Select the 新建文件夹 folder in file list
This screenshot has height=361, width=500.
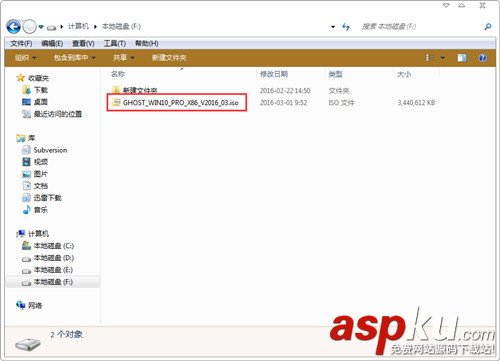click(140, 90)
